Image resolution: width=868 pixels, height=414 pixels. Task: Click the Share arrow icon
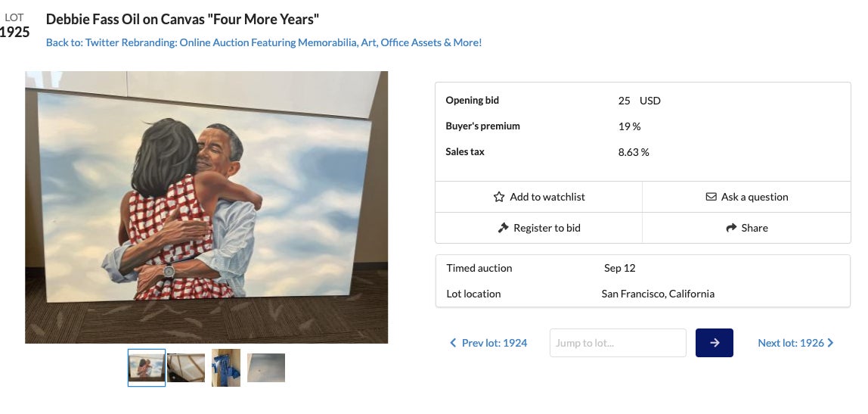pyautogui.click(x=731, y=228)
